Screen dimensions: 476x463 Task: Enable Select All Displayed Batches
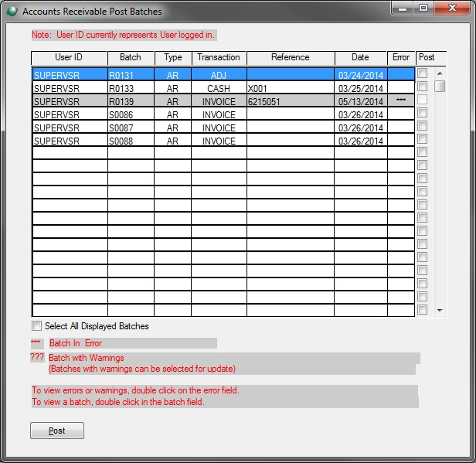(x=36, y=325)
